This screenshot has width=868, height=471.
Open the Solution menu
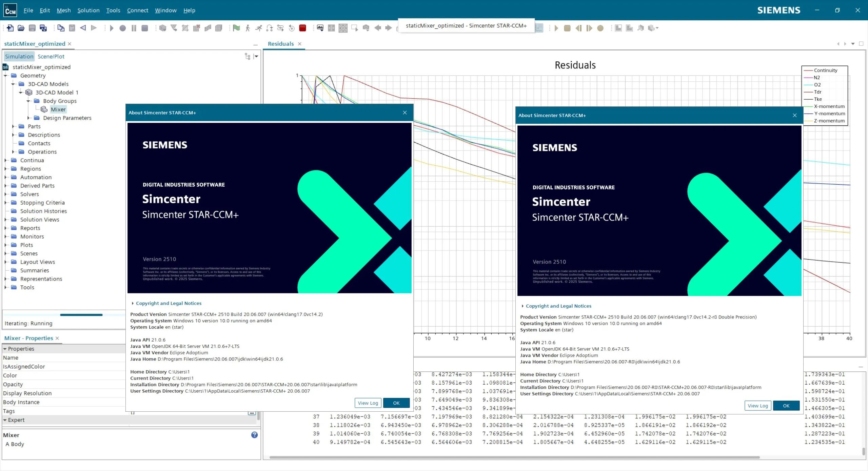coord(88,11)
